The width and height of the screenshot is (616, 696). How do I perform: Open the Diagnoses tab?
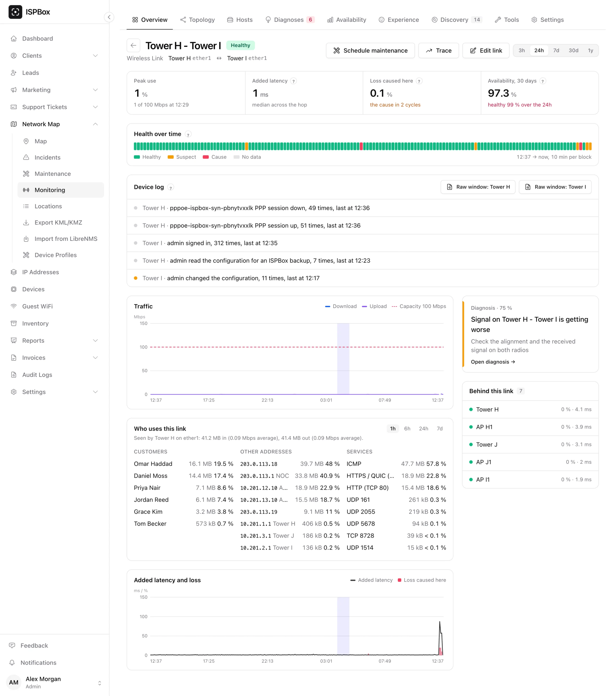pyautogui.click(x=290, y=20)
